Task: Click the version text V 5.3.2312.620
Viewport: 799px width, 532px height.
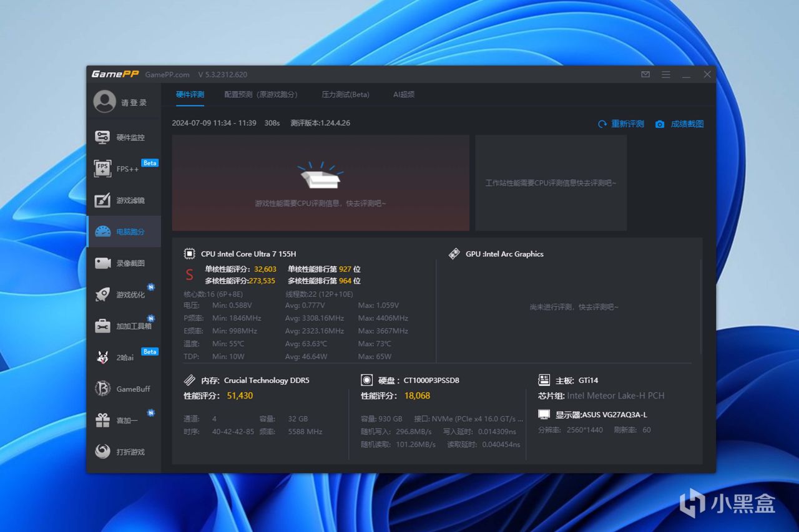Action: 223,75
